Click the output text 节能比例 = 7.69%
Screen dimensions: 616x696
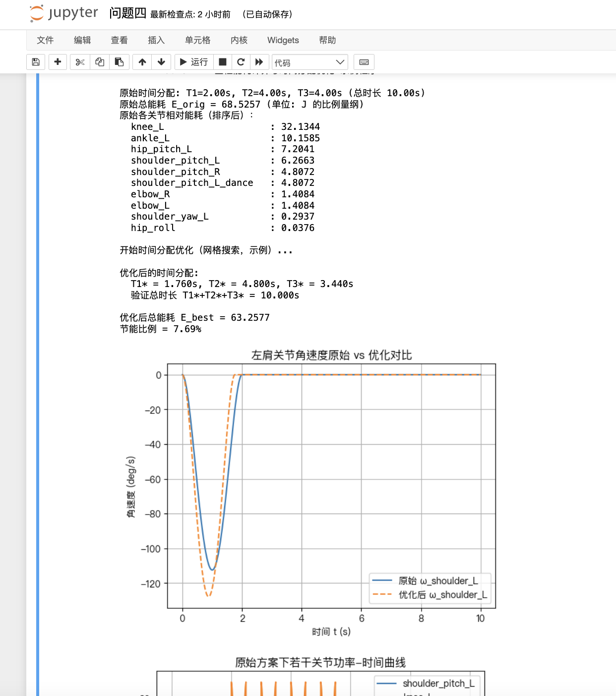coord(161,329)
